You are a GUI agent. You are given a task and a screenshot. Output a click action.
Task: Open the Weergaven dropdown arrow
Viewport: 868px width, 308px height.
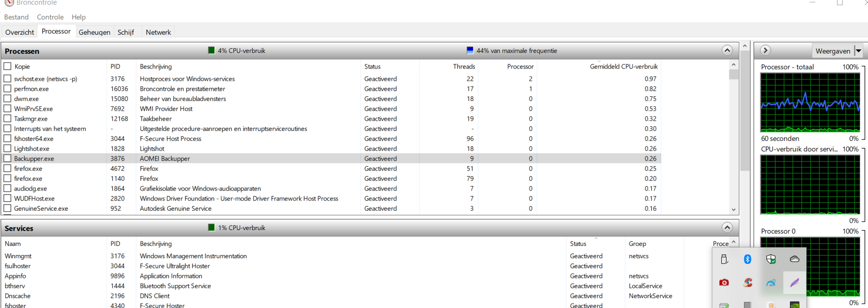(858, 51)
